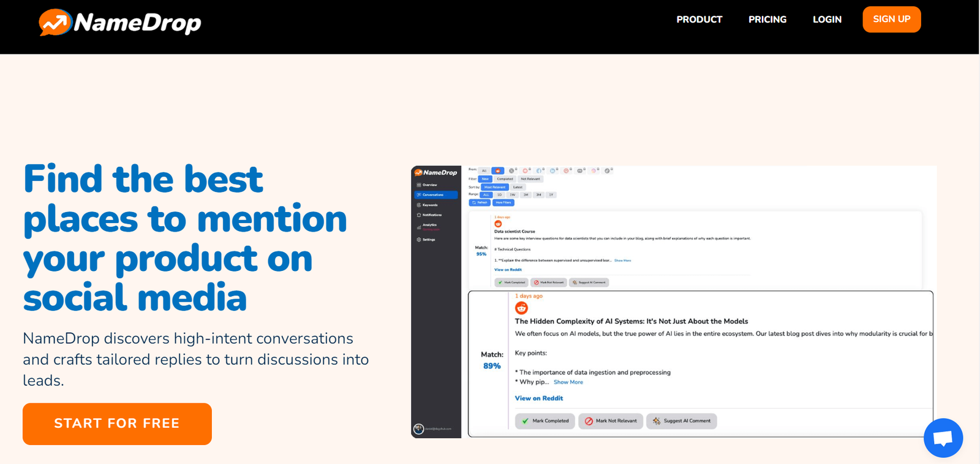980x464 pixels.
Task: Open the live chat bubble icon
Action: click(x=943, y=438)
